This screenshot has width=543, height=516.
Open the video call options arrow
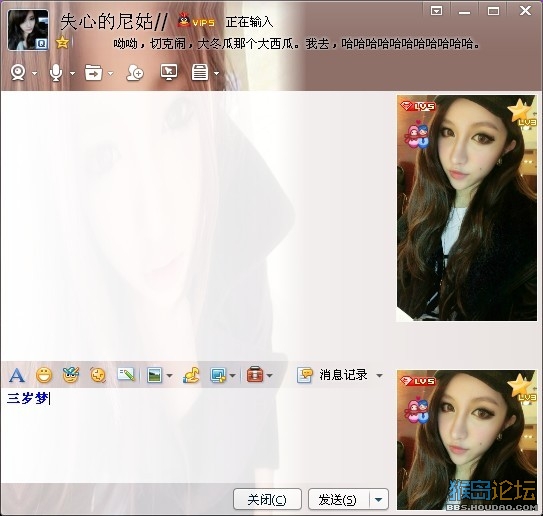coord(35,73)
